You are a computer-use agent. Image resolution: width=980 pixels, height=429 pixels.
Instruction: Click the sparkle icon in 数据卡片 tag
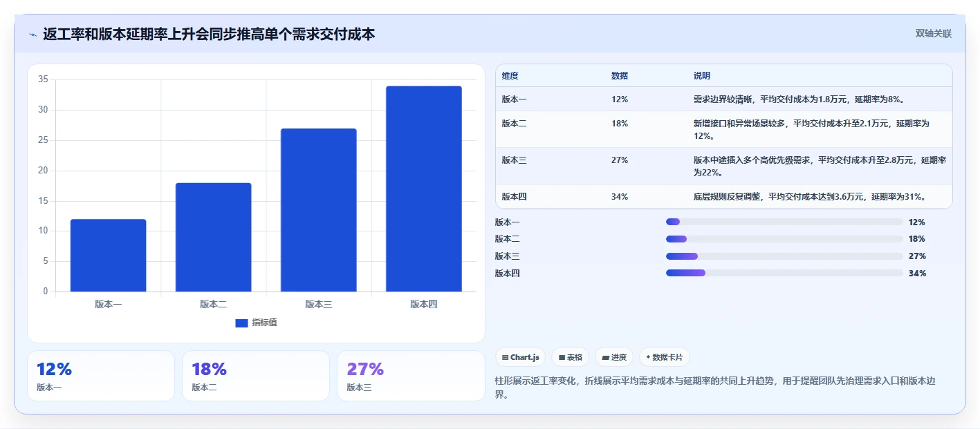tap(648, 358)
